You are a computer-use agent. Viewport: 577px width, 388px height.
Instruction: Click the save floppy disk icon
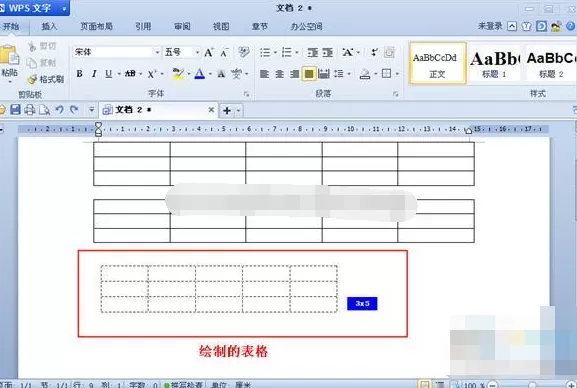pos(15,110)
